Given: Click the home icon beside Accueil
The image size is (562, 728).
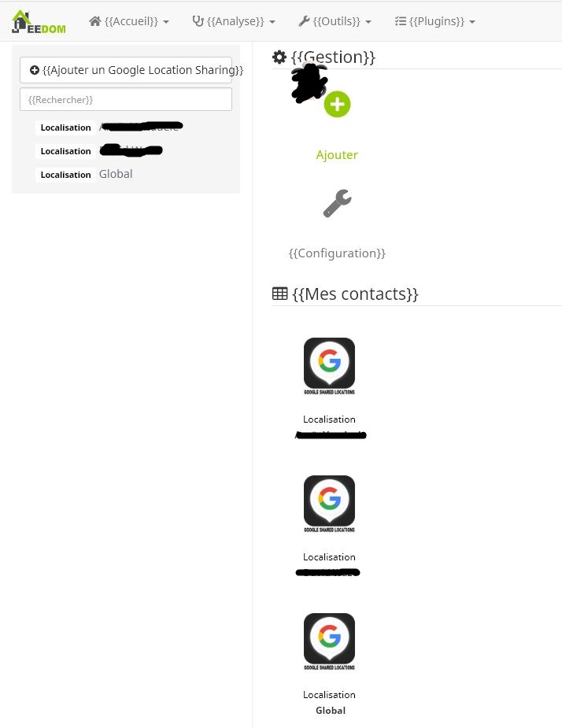Looking at the screenshot, I should click(x=95, y=21).
